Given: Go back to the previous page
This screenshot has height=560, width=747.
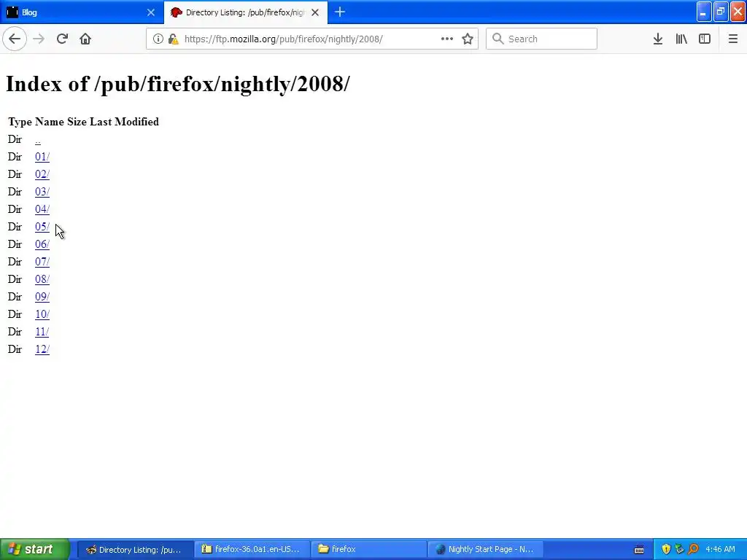Looking at the screenshot, I should [x=15, y=39].
